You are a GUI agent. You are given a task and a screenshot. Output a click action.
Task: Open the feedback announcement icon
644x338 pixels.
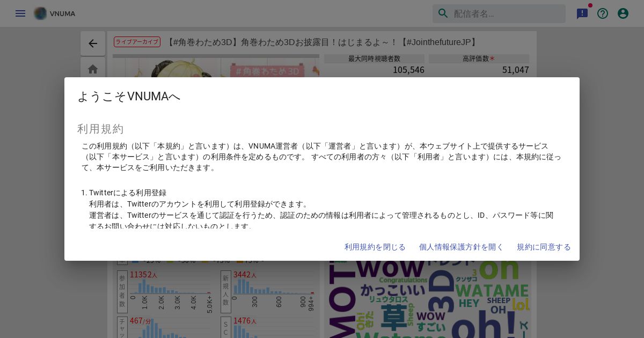582,13
